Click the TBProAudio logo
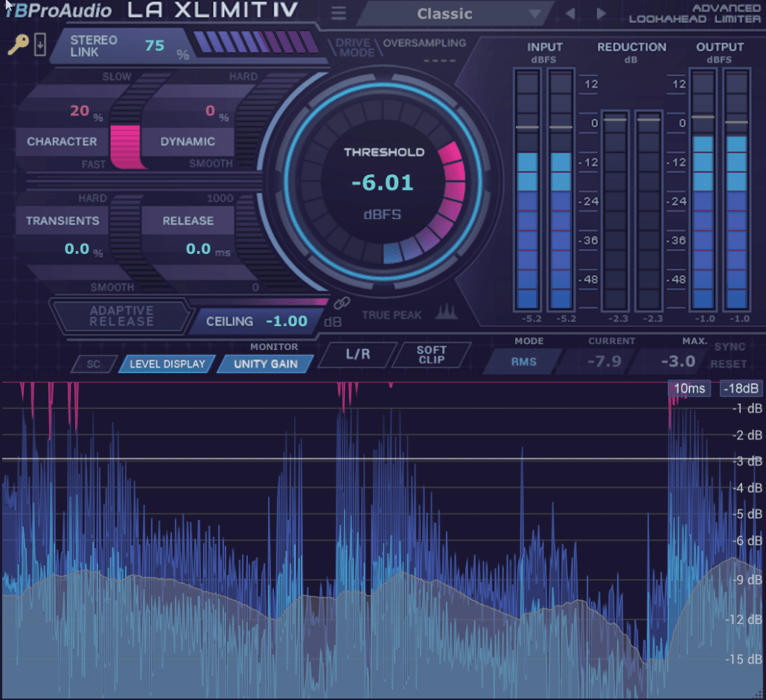Viewport: 766px width, 700px height. click(58, 10)
